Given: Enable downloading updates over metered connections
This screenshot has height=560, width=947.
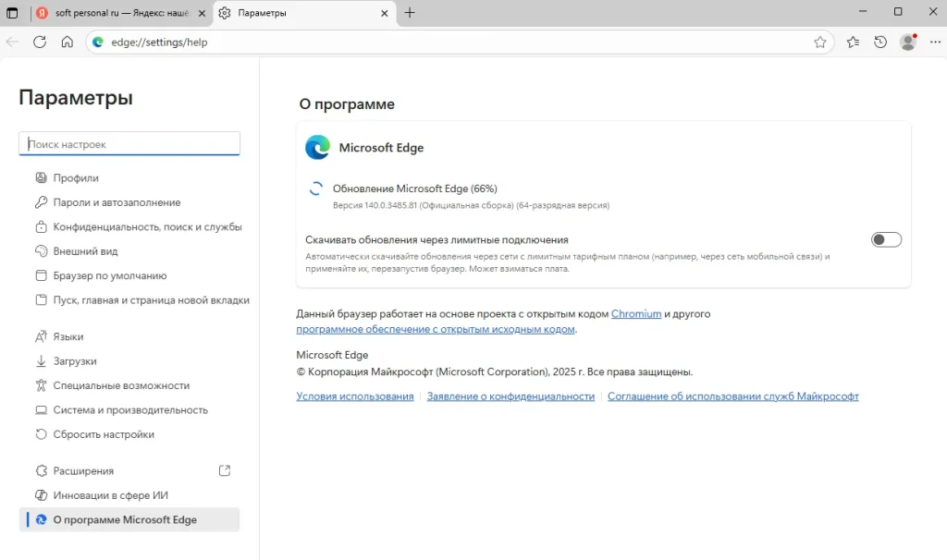Looking at the screenshot, I should tap(886, 239).
